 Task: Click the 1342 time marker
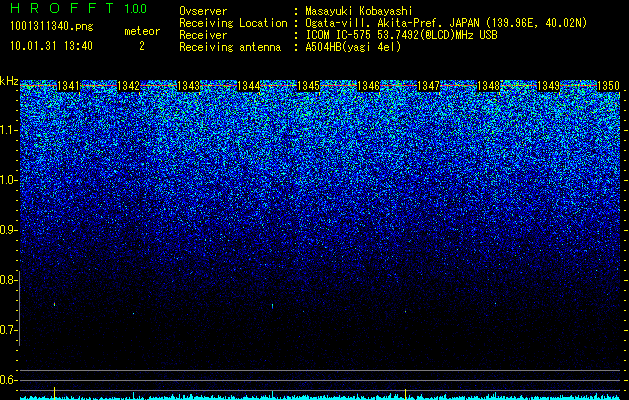(x=128, y=86)
